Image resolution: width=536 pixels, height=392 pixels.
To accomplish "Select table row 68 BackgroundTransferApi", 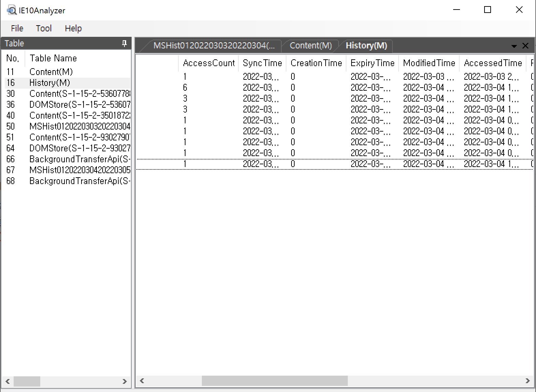I will coord(68,181).
